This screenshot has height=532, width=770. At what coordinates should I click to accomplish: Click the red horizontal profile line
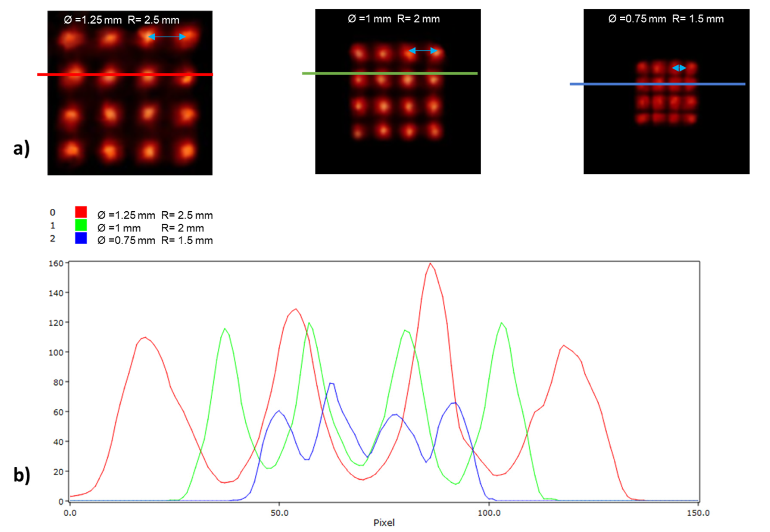(x=125, y=74)
